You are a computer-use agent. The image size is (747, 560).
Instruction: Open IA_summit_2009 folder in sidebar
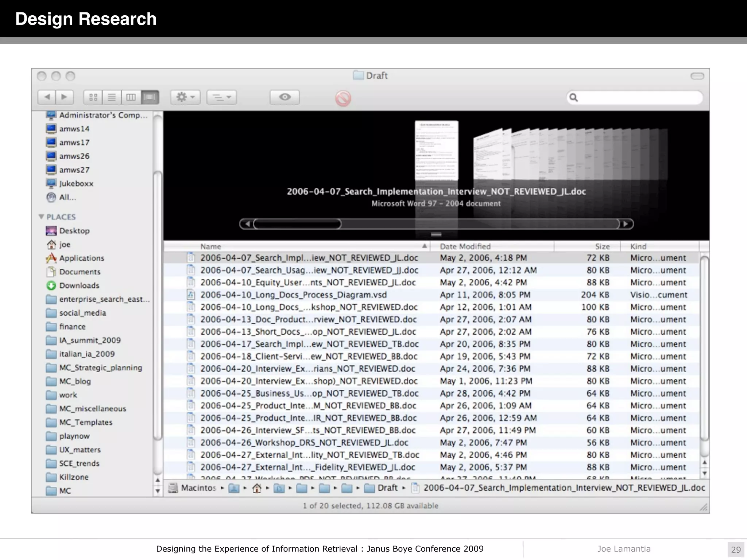(x=84, y=340)
